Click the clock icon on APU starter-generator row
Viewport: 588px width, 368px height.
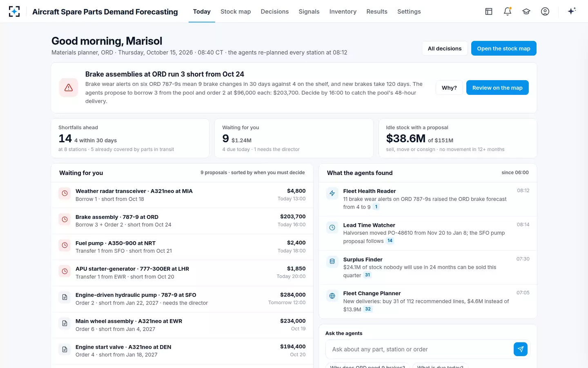tap(65, 271)
